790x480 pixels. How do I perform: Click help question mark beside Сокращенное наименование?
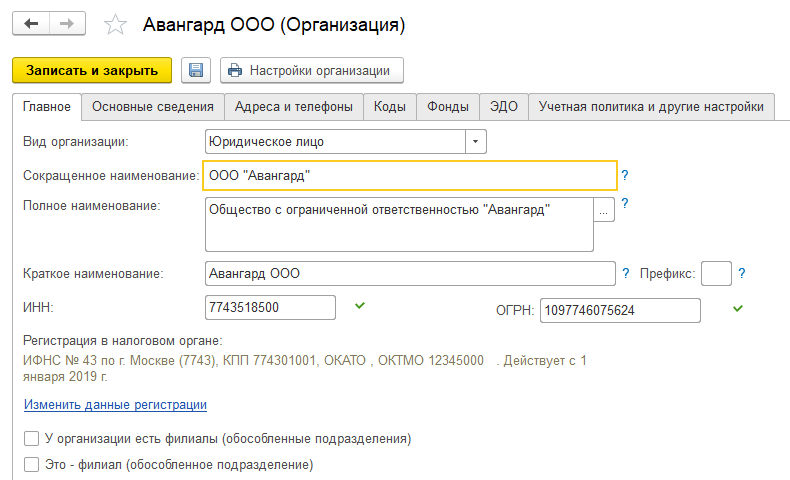pyautogui.click(x=625, y=175)
